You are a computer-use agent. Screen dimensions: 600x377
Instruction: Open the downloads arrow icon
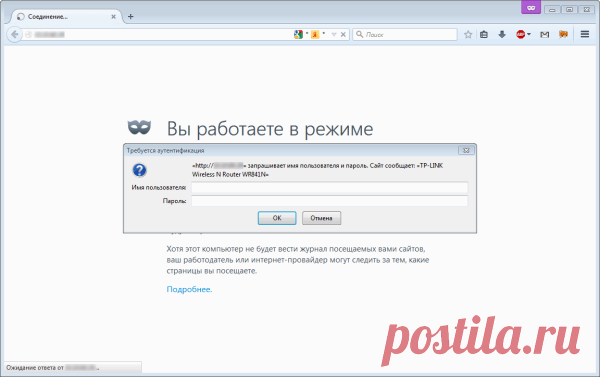pos(502,34)
